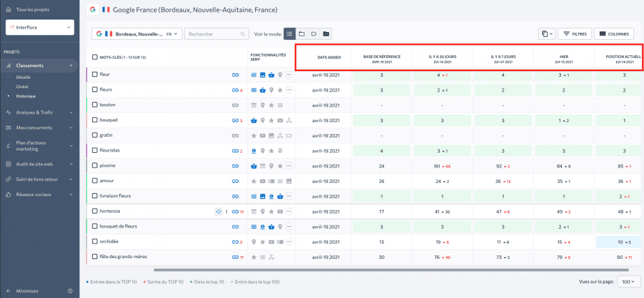The image size is (644, 298).
Task: Check the fête des grands-mères checkbox
Action: (95, 258)
